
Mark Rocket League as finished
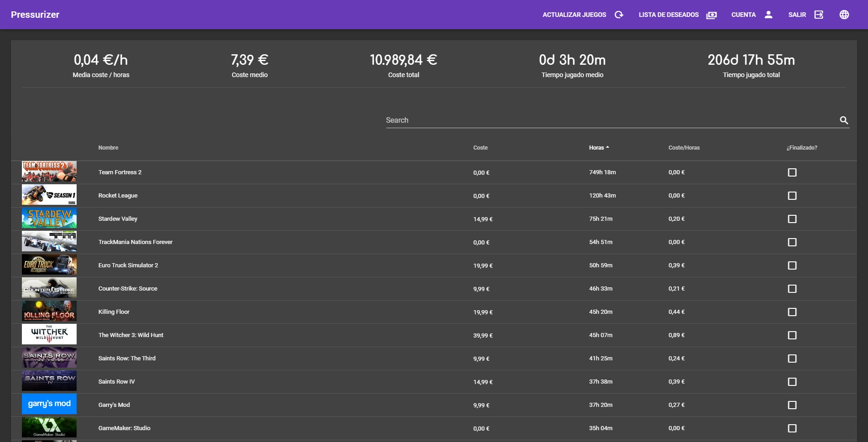[792, 196]
